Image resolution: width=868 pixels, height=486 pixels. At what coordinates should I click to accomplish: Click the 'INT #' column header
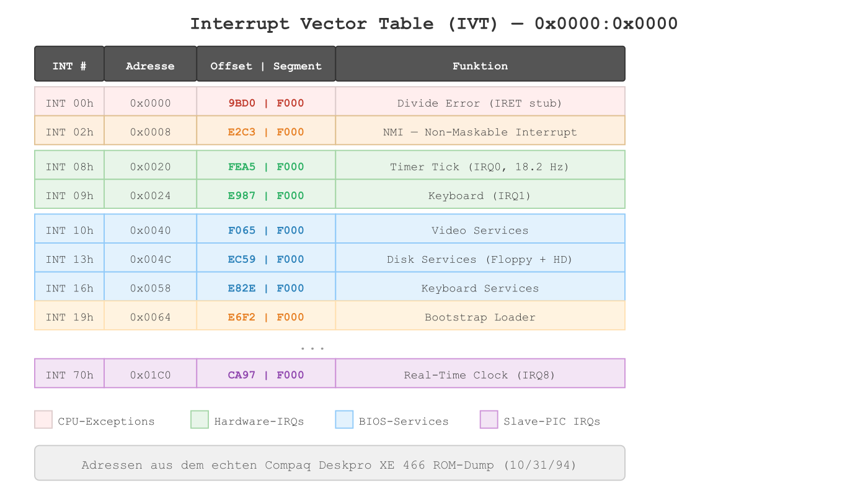point(69,64)
